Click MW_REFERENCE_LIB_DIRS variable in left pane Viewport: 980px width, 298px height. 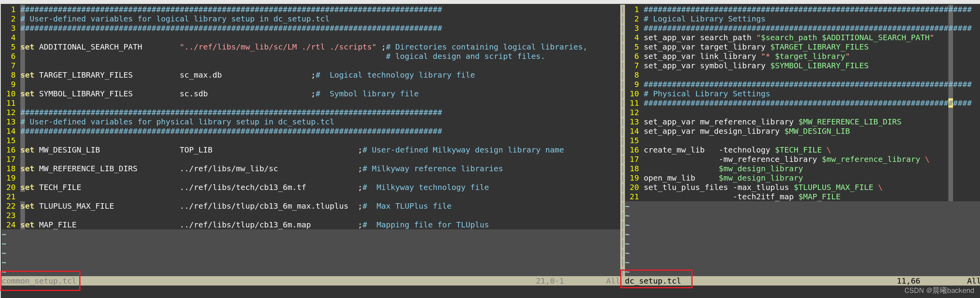click(88, 169)
